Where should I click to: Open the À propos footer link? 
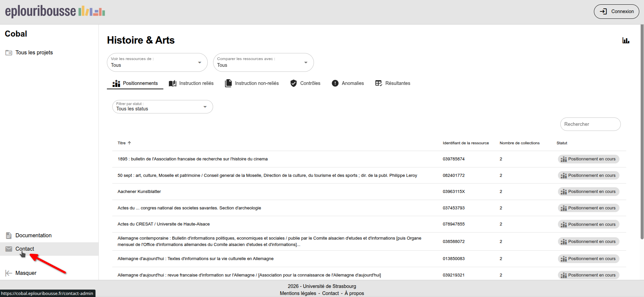pos(354,293)
